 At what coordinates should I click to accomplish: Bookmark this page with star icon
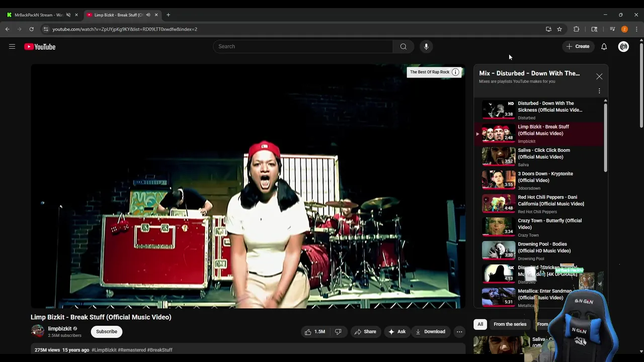click(559, 29)
